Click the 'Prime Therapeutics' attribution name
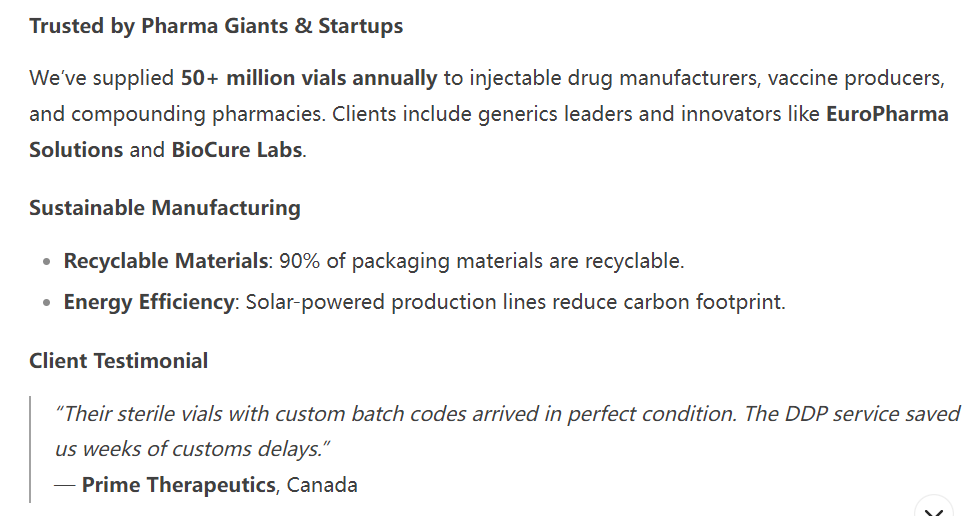Screen dimensions: 974x516 coord(179,485)
